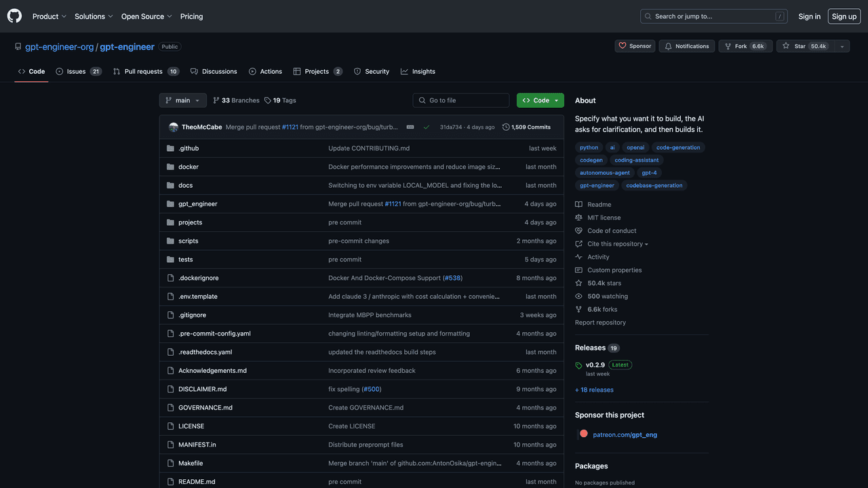868x488 pixels.
Task: View the 33 Branches link
Action: click(236, 100)
